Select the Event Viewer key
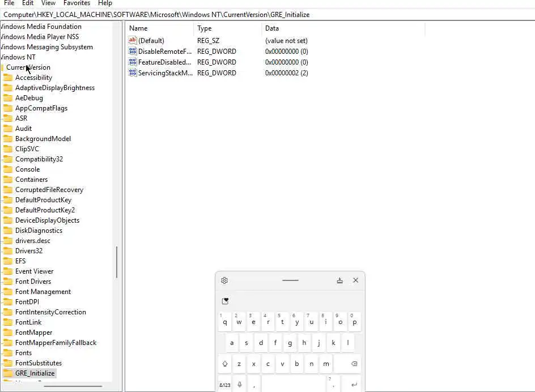The width and height of the screenshot is (535, 392). click(35, 271)
